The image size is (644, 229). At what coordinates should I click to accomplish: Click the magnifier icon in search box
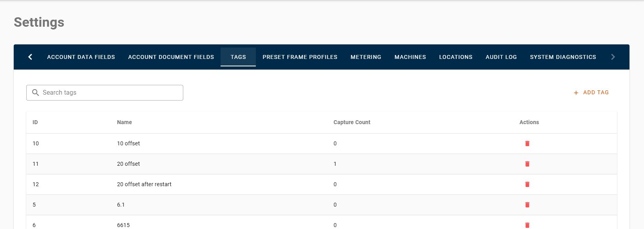click(35, 92)
